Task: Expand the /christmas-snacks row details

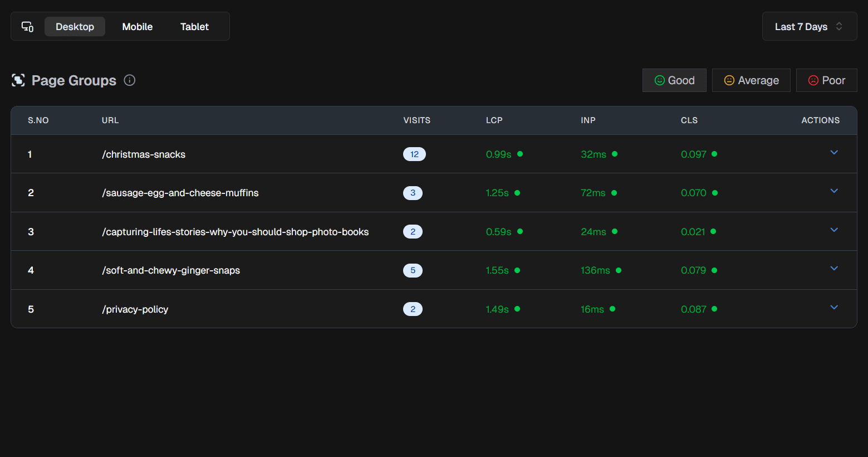Action: click(834, 153)
